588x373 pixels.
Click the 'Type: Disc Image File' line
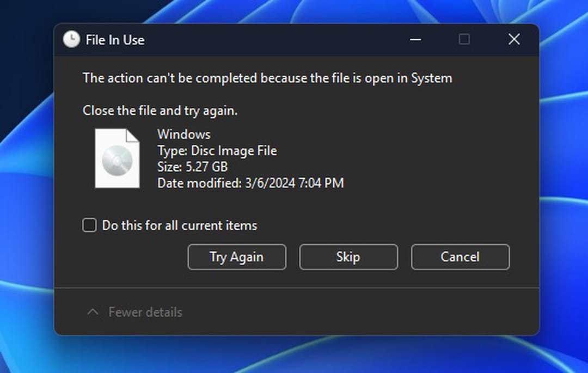pos(217,150)
